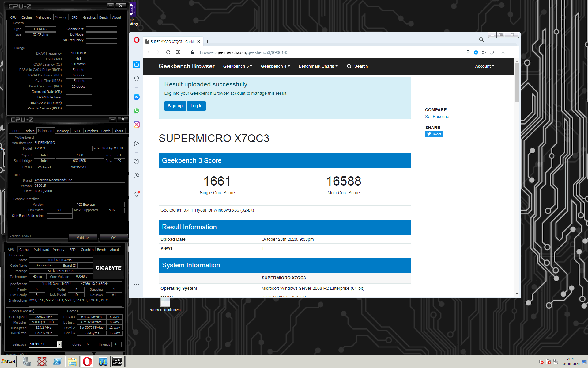Screen dimensions: 588x368
Task: Click the Windows Start button
Action: (9, 362)
